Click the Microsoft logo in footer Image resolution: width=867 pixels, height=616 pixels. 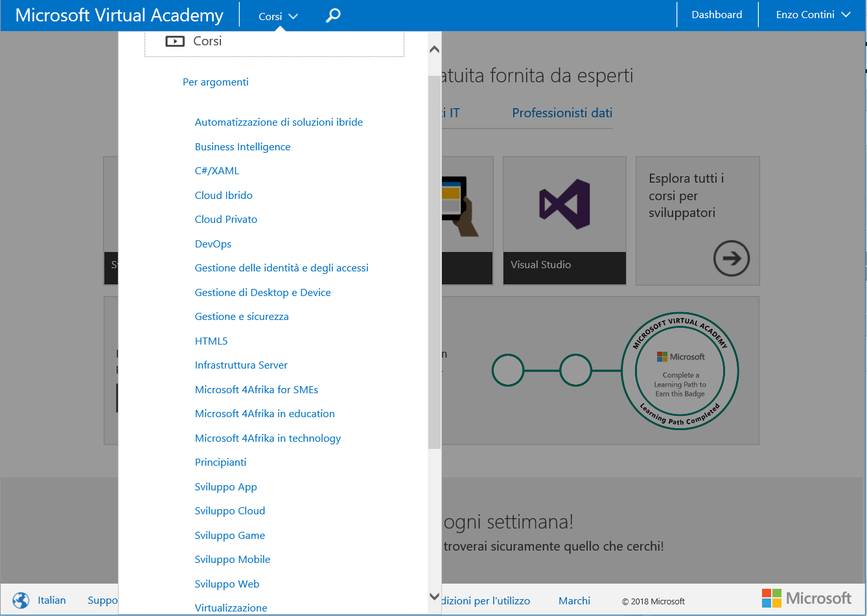point(806,598)
